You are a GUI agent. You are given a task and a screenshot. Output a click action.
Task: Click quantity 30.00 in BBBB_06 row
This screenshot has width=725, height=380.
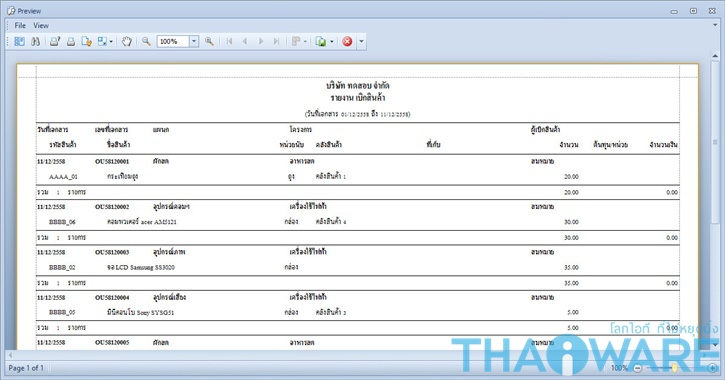click(571, 222)
